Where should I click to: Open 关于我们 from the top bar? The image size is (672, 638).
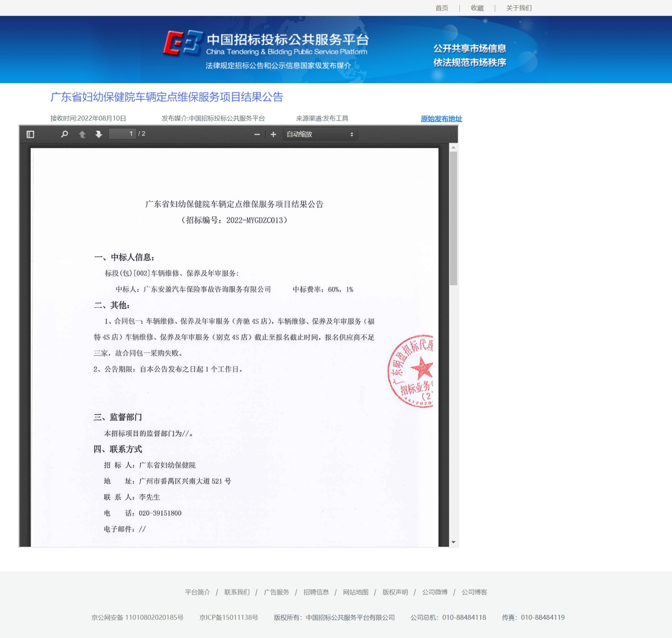(519, 8)
